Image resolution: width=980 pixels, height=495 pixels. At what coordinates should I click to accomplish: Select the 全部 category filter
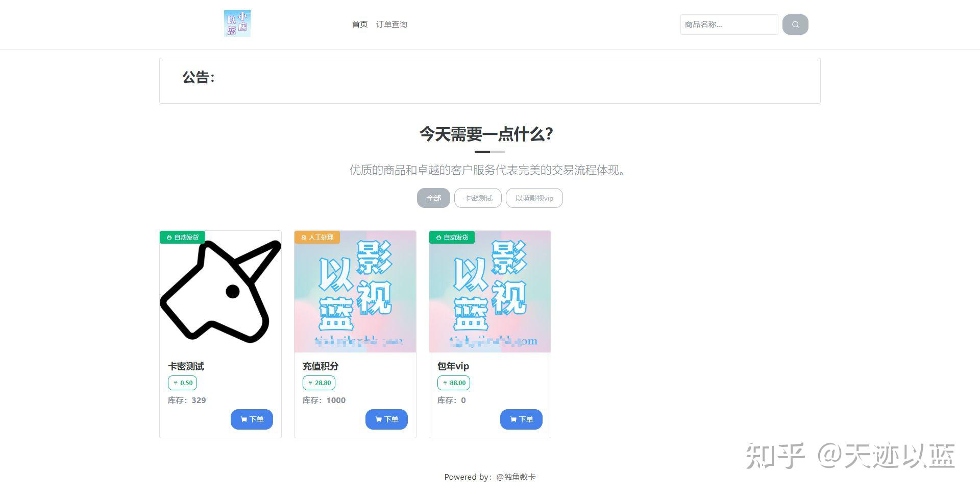tap(433, 198)
